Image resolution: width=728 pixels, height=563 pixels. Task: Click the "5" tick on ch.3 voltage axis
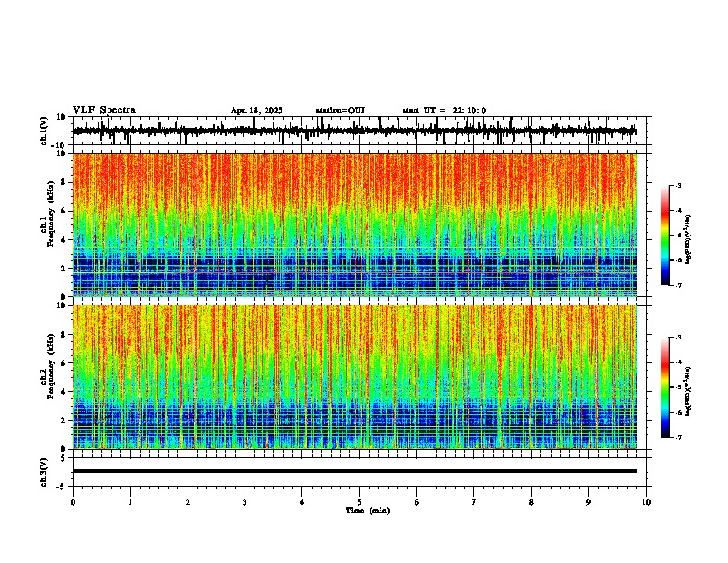point(64,458)
